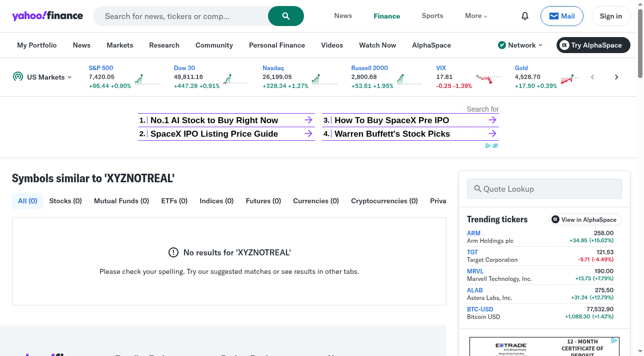Click arrow beside No.1 AI Stock ad

pos(308,120)
